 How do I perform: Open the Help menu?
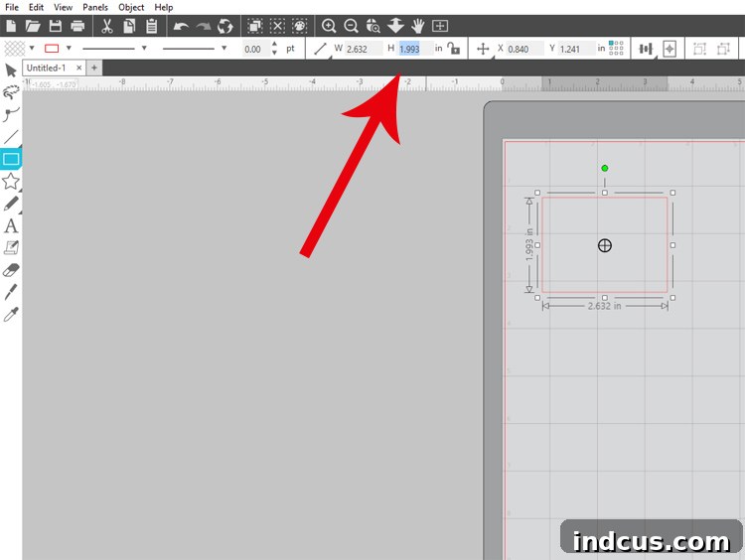click(x=164, y=7)
